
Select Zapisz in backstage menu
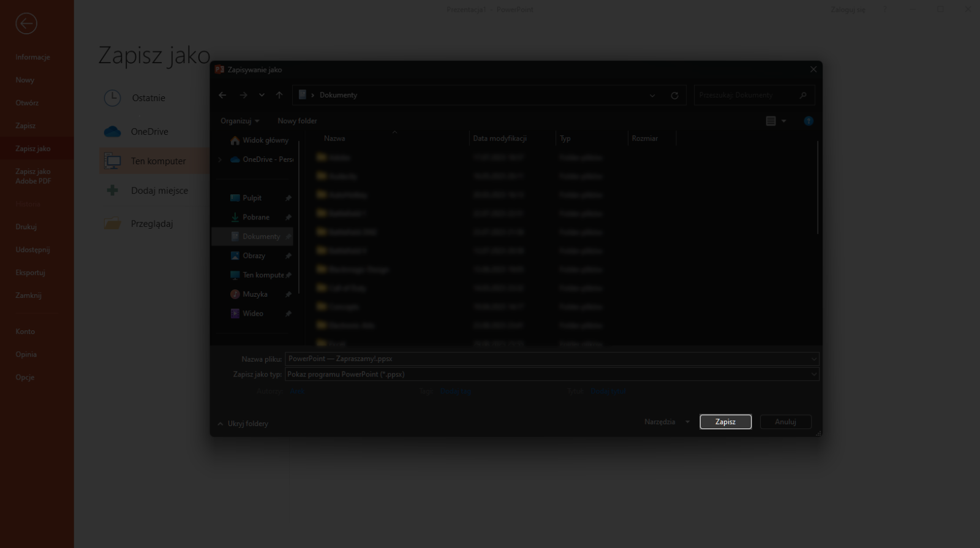coord(26,126)
